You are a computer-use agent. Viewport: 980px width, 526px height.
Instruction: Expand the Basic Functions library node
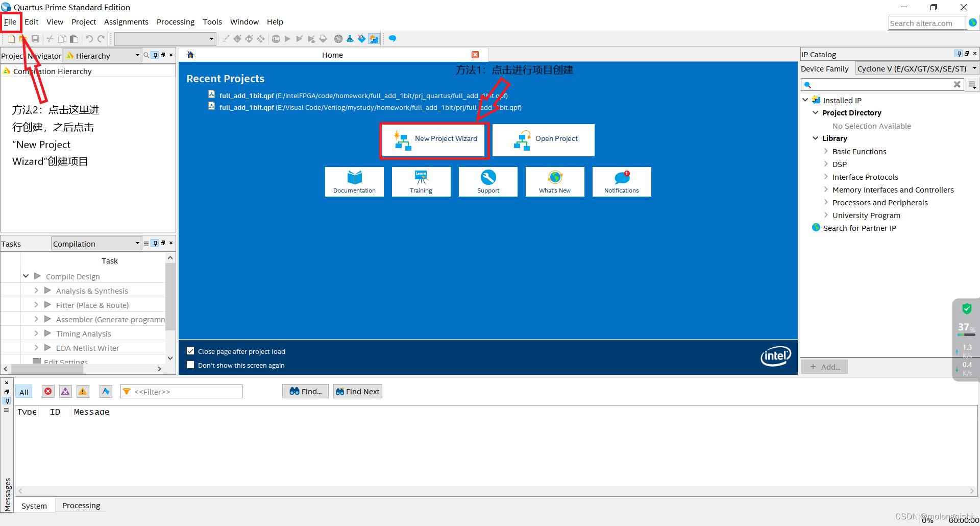pyautogui.click(x=826, y=151)
